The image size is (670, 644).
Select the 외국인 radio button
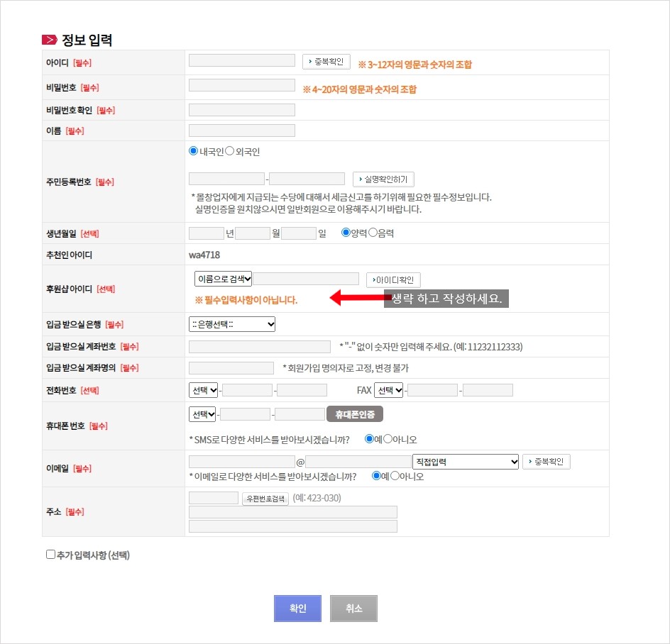click(229, 151)
